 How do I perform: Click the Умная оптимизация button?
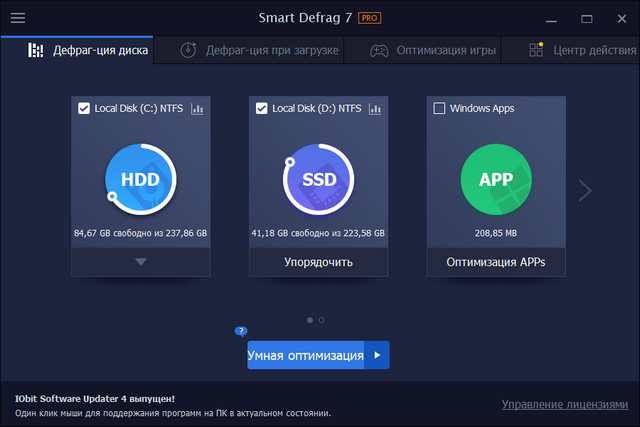tap(306, 355)
